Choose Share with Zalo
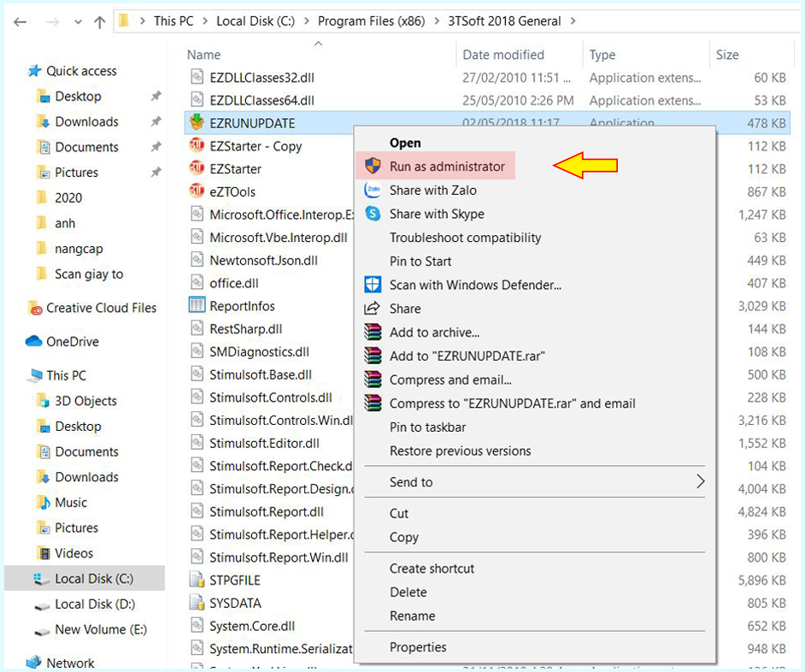Screen dimensions: 805x672 pyautogui.click(x=432, y=190)
